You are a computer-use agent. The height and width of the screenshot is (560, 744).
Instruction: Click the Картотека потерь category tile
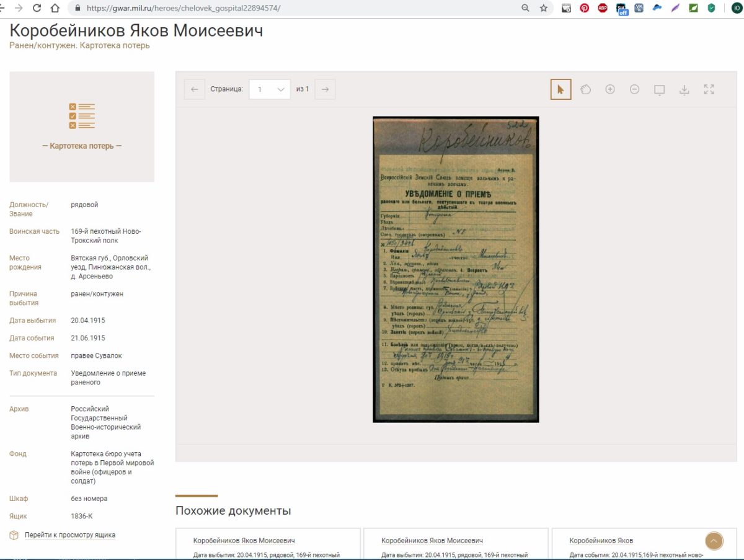tap(82, 127)
